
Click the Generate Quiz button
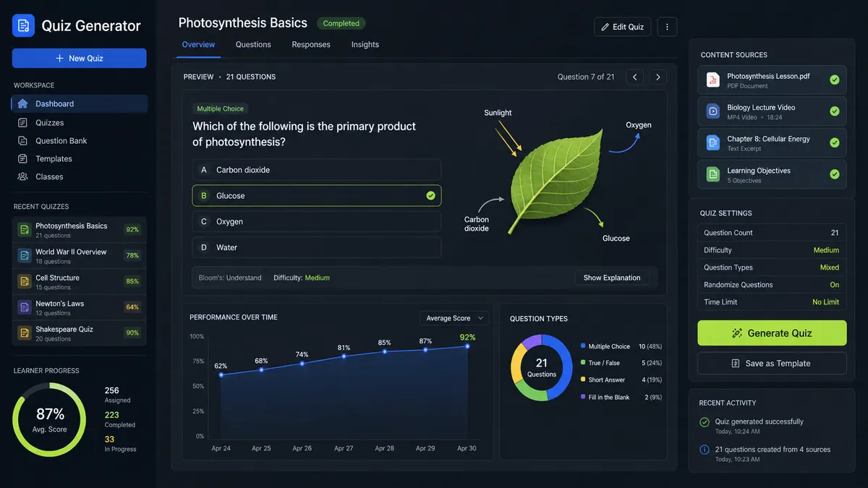[x=772, y=333]
